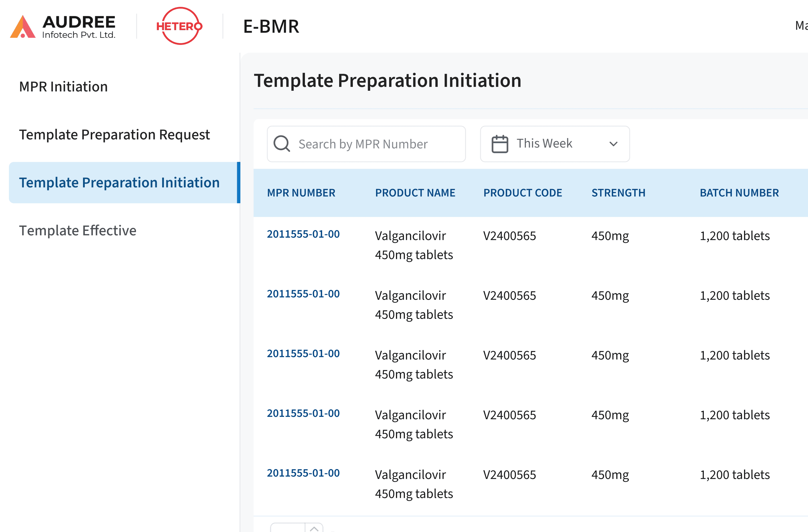Expand the This Week dropdown chevron
The image size is (808, 532).
tap(613, 144)
